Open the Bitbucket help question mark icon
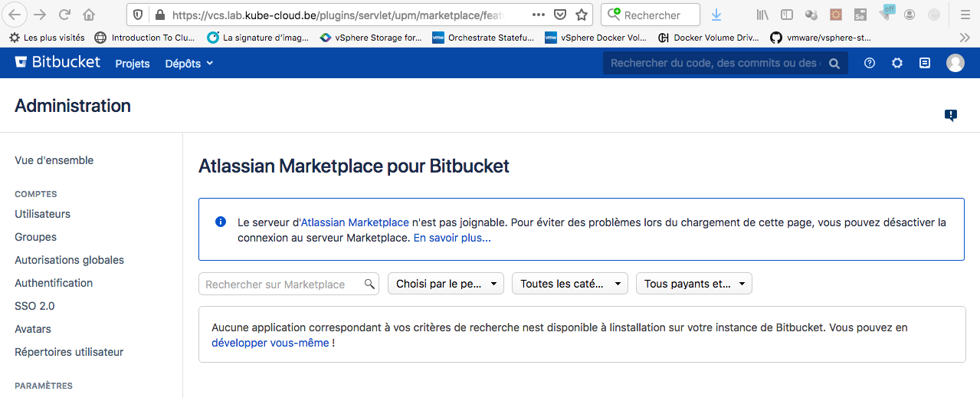 coord(870,64)
